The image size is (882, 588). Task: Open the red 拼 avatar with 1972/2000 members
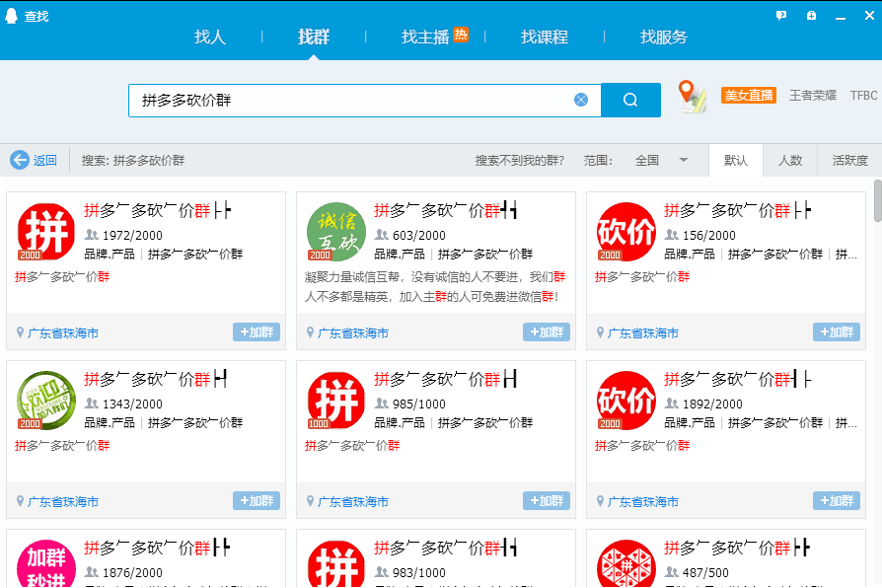coord(46,231)
